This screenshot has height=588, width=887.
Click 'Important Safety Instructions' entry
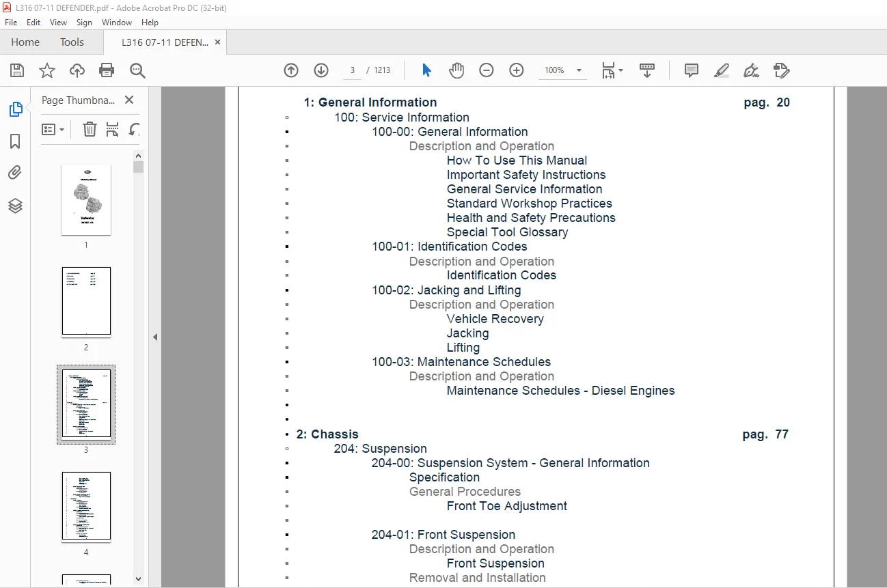coord(526,175)
